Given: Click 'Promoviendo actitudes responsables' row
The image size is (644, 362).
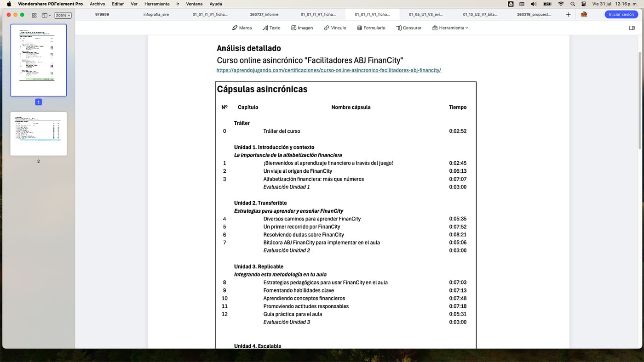Looking at the screenshot, I should [306, 306].
